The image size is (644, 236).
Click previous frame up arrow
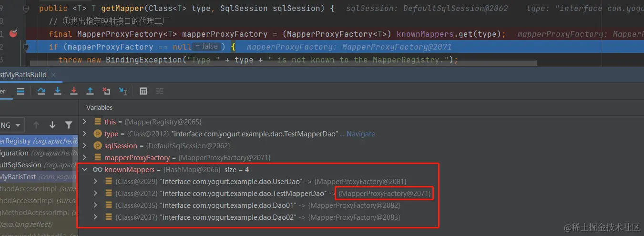coord(36,125)
